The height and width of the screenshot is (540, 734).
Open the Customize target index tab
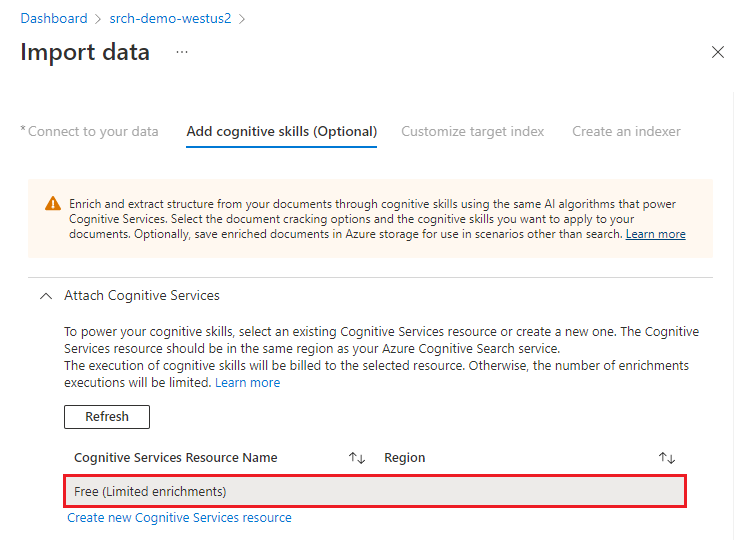(x=472, y=131)
